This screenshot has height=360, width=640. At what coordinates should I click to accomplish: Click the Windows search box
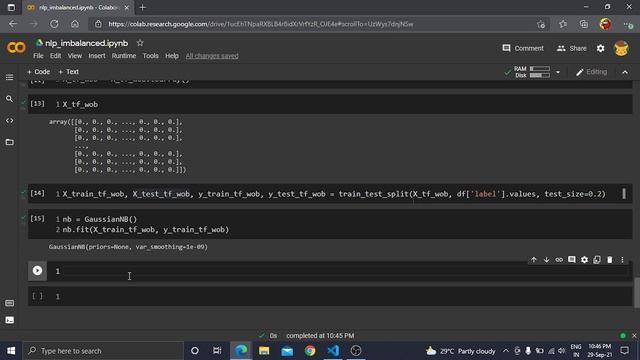(x=103, y=351)
